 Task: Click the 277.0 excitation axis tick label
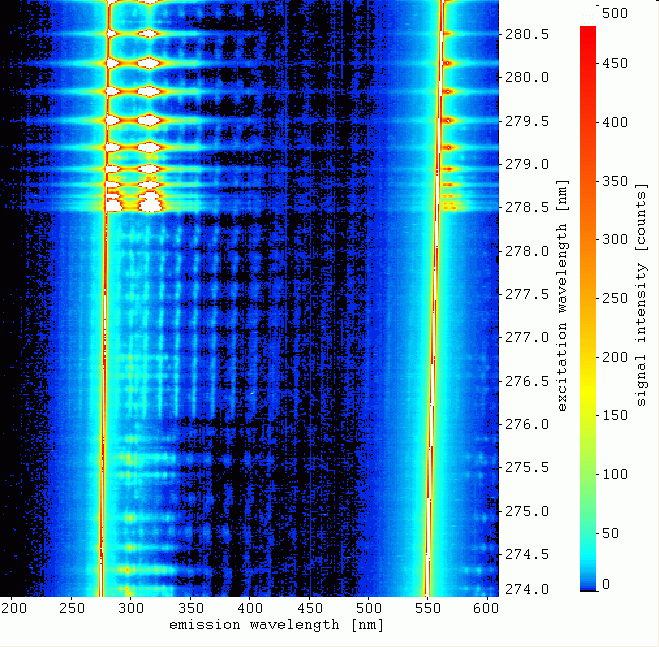(x=525, y=338)
